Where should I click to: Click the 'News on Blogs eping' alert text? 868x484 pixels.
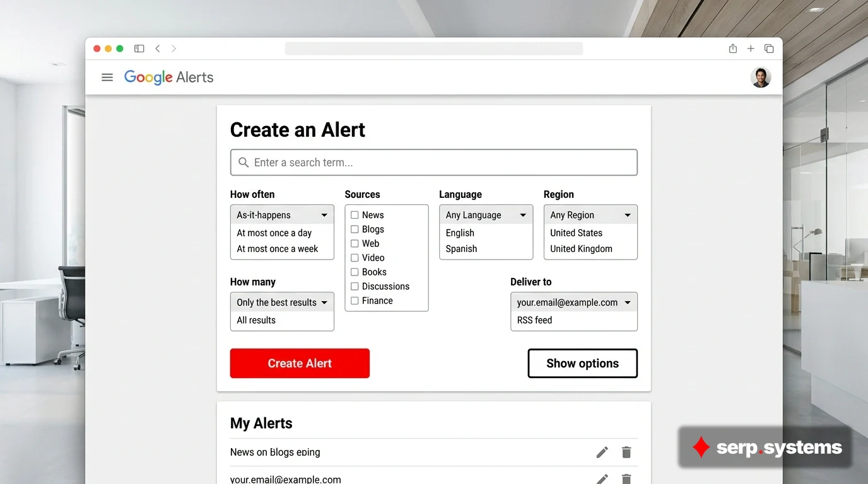275,452
